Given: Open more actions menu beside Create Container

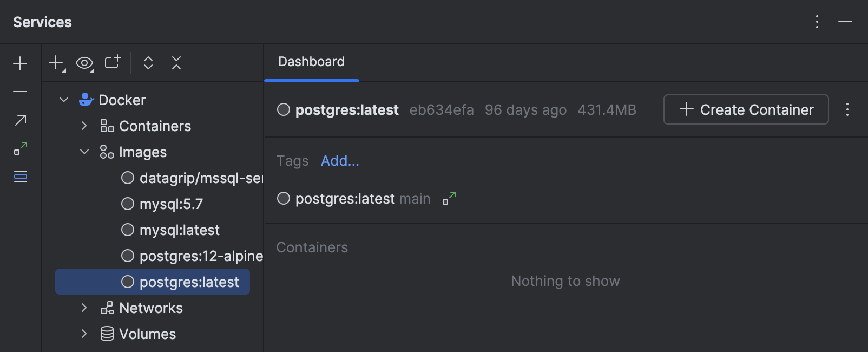Looking at the screenshot, I should (x=847, y=109).
